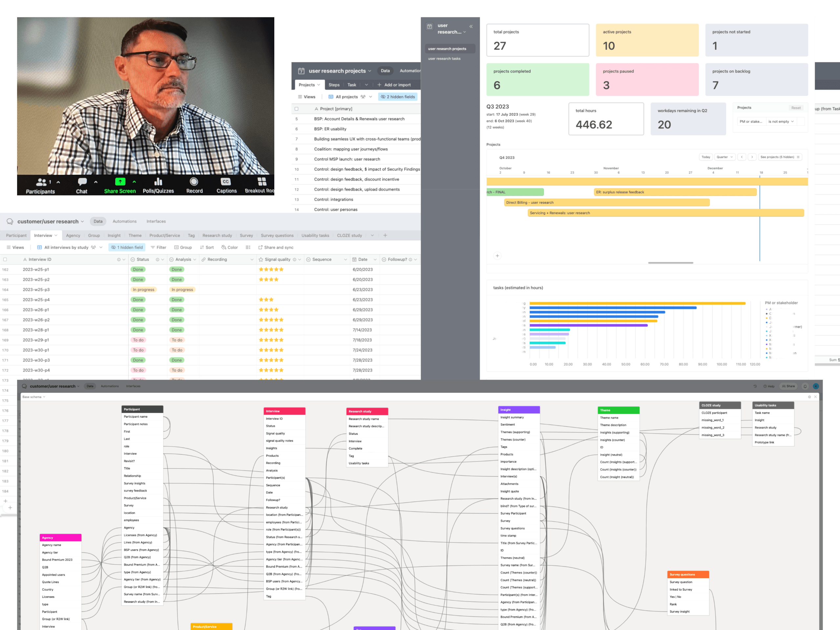Click the timeline horizontal scrollbar
This screenshot has height=630, width=840.
click(671, 263)
